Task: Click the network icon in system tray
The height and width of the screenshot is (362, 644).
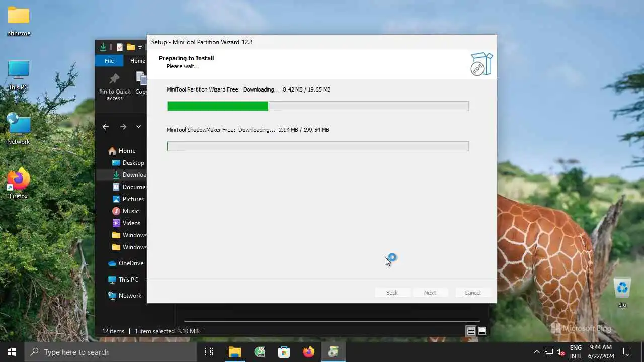Action: (x=549, y=352)
